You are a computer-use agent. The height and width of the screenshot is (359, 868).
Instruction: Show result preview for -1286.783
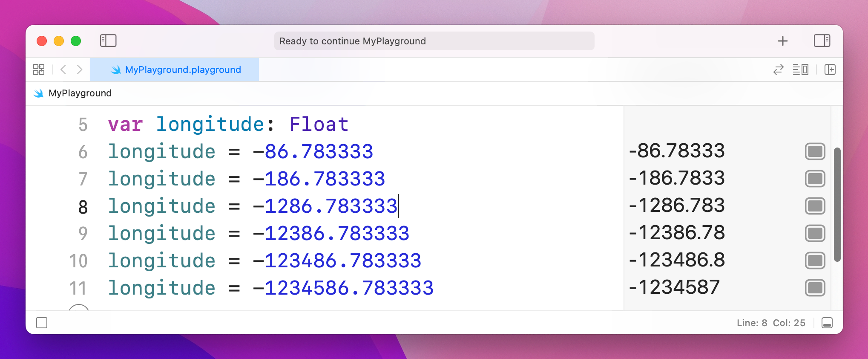point(815,206)
